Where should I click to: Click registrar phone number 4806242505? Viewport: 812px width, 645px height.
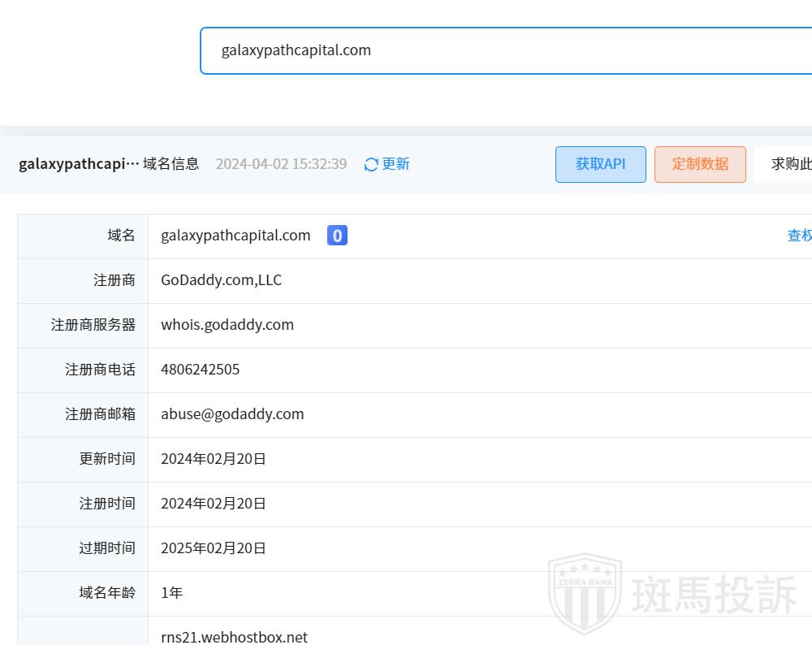click(200, 370)
